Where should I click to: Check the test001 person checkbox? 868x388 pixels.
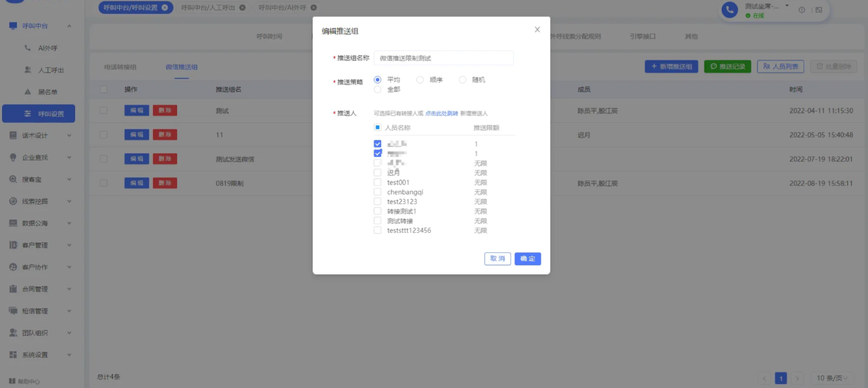378,183
